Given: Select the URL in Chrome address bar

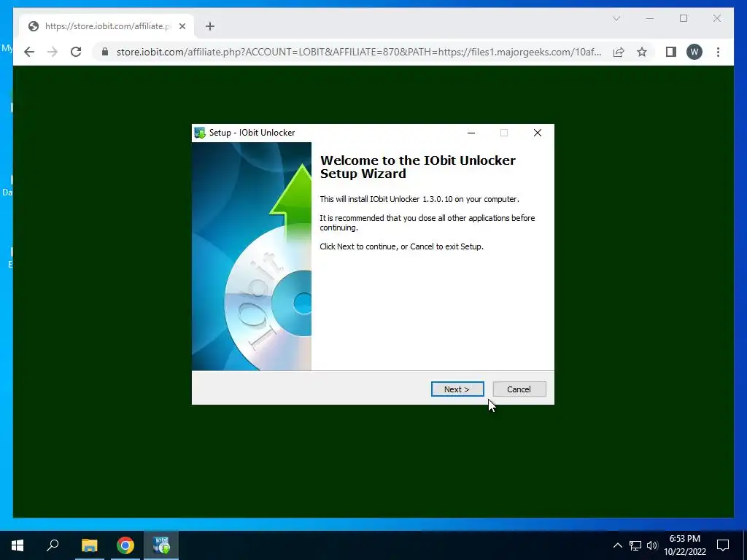Looking at the screenshot, I should tap(358, 52).
